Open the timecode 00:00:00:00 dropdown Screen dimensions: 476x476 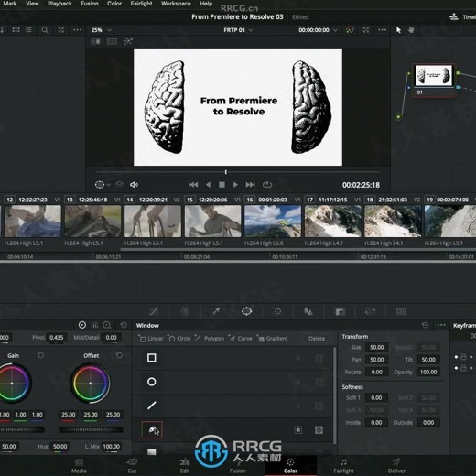(x=318, y=30)
